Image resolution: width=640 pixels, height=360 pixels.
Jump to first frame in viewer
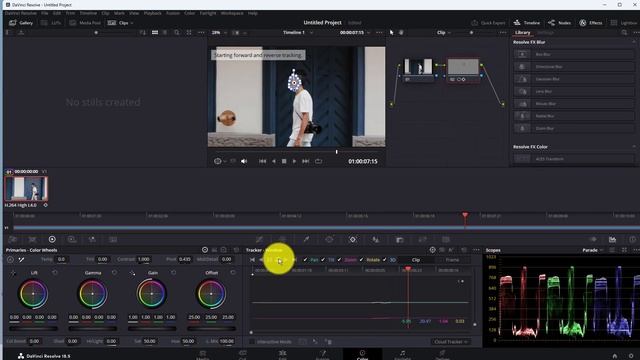pyautogui.click(x=262, y=161)
